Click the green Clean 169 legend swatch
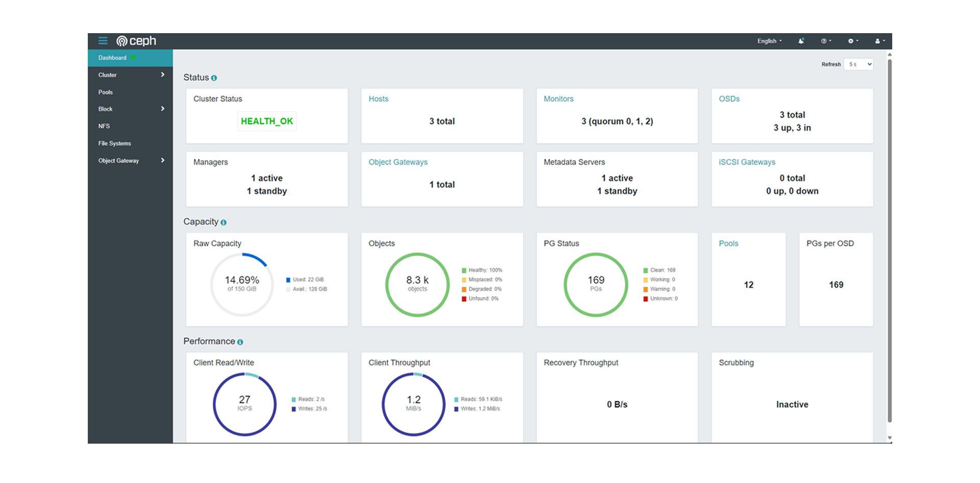 pos(646,270)
